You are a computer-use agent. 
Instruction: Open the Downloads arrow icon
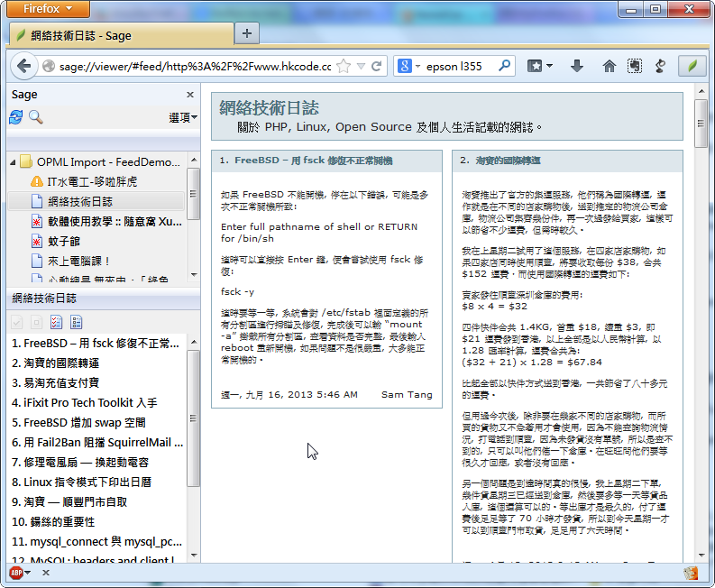tap(577, 66)
